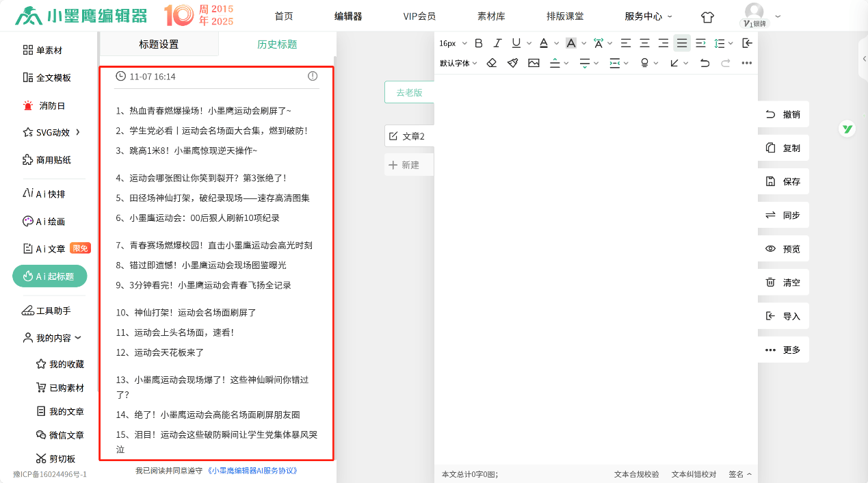Open the VIP会员 menu item
The height and width of the screenshot is (483, 868).
pos(419,16)
